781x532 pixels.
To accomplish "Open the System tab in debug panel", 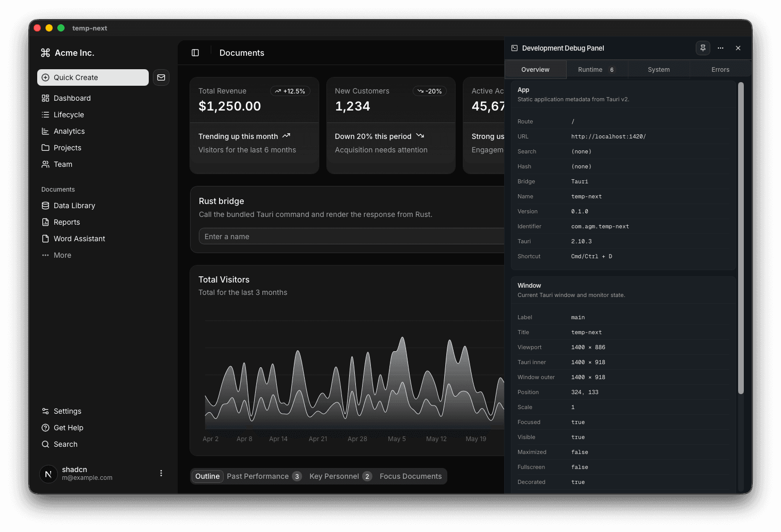I will (x=659, y=69).
